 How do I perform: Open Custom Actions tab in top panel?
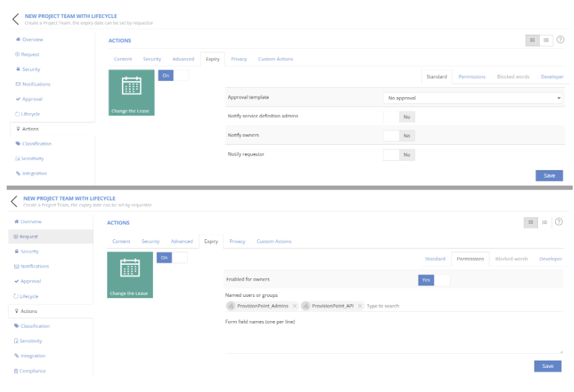tap(276, 59)
